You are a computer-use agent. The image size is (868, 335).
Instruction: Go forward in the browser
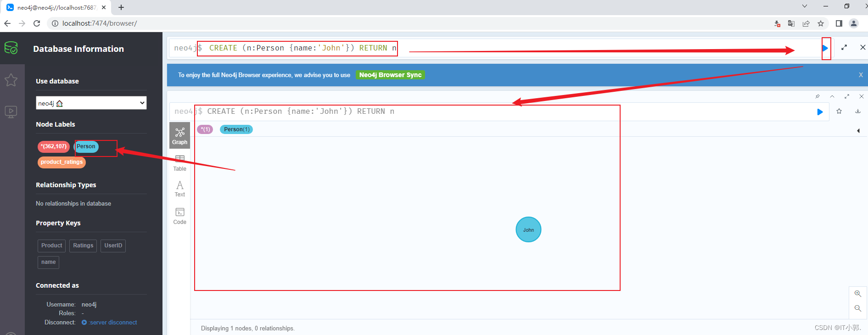[x=22, y=23]
